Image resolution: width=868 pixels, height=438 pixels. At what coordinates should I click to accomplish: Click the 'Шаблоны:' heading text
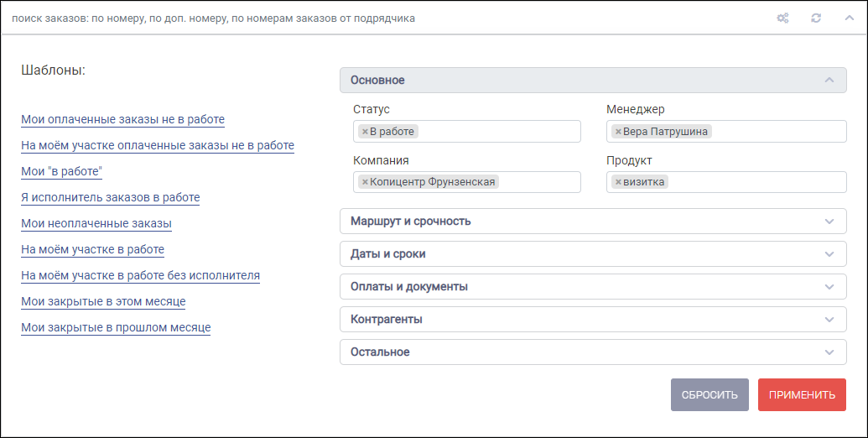53,70
